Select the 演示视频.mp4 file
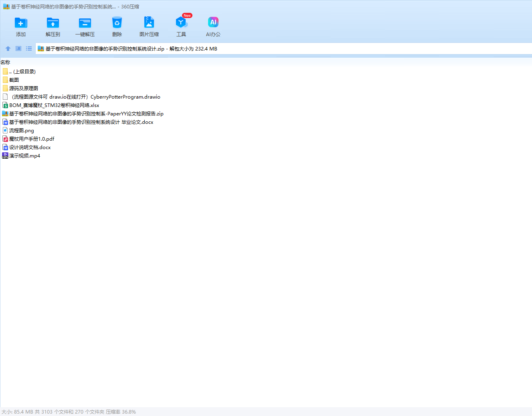 pos(21,155)
